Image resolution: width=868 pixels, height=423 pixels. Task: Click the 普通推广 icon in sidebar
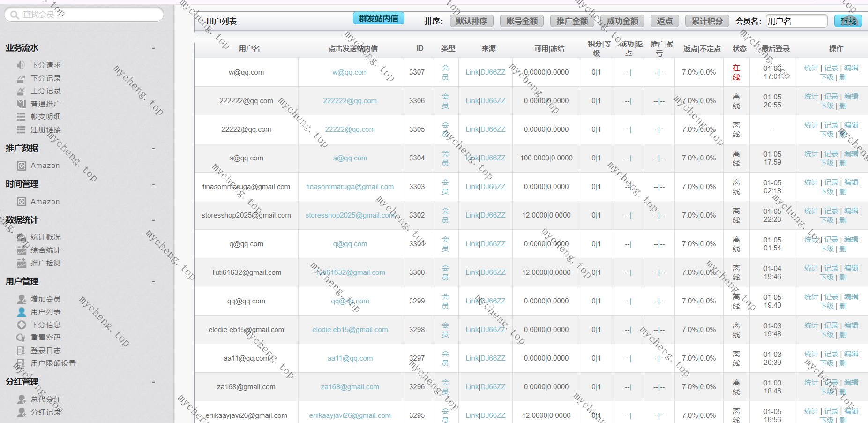[21, 104]
